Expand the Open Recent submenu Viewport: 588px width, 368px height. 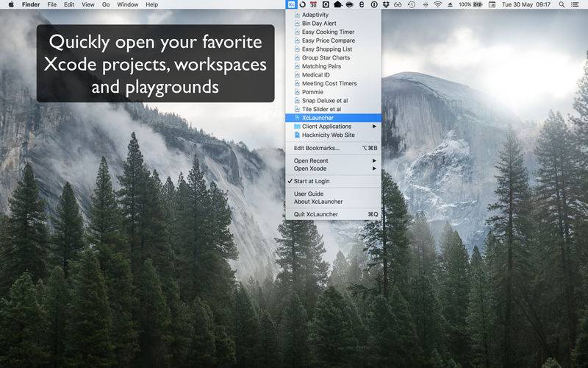click(x=333, y=160)
